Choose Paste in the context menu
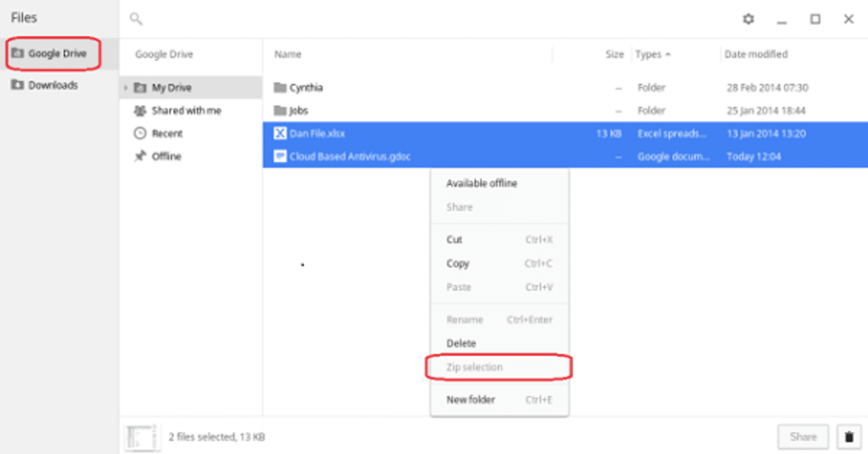 pyautogui.click(x=500, y=287)
